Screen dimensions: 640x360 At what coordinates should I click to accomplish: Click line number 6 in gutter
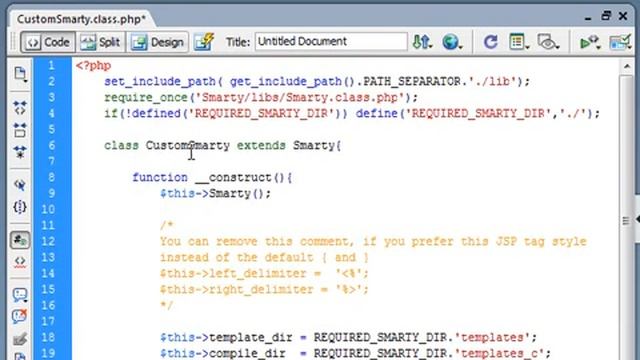[51, 145]
